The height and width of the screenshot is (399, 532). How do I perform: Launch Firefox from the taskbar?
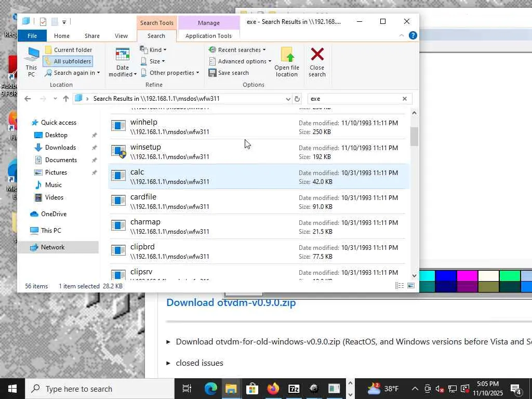point(273,389)
